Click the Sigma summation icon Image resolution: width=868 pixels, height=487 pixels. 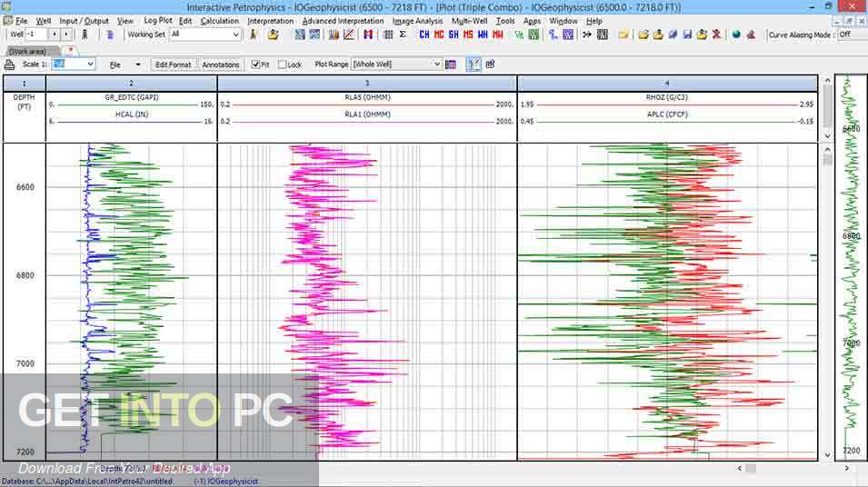click(x=403, y=35)
